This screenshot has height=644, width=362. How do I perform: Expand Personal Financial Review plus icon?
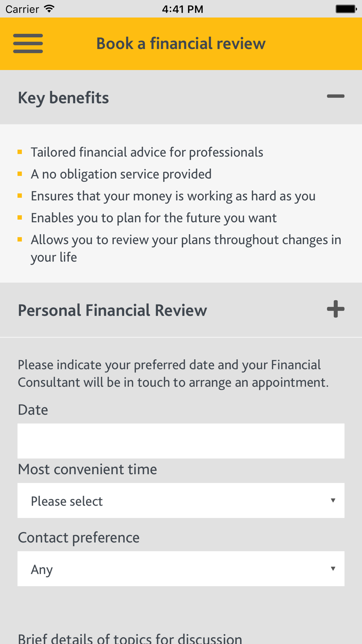tap(336, 309)
